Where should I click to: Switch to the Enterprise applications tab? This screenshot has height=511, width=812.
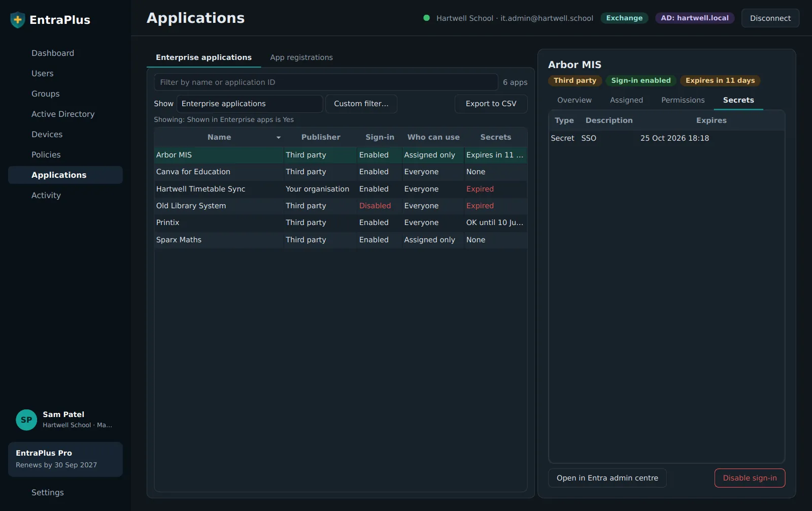click(x=204, y=57)
